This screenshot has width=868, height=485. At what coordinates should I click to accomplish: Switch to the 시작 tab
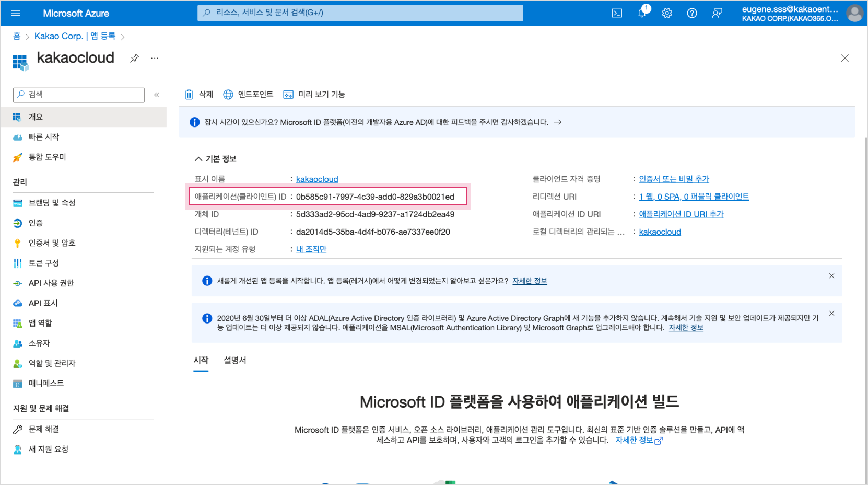201,361
